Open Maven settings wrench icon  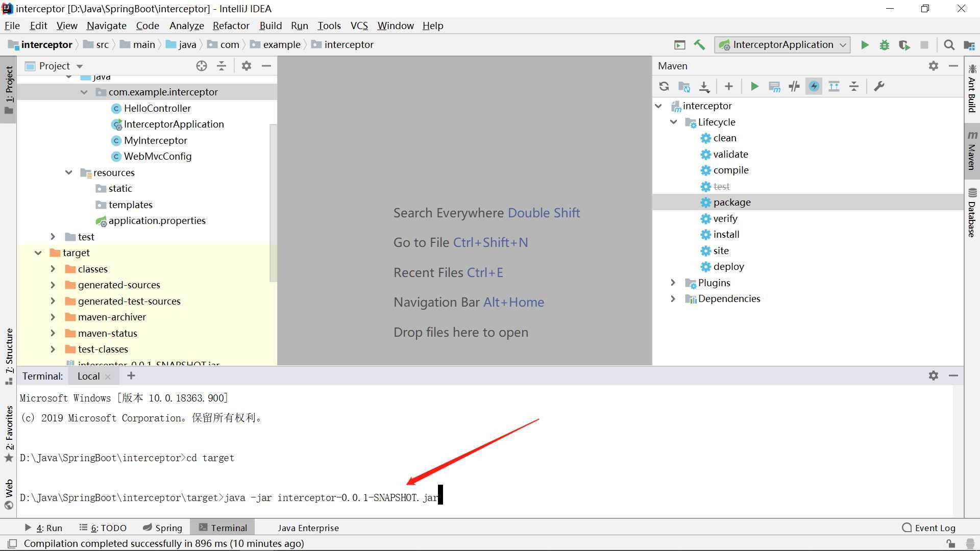click(879, 86)
